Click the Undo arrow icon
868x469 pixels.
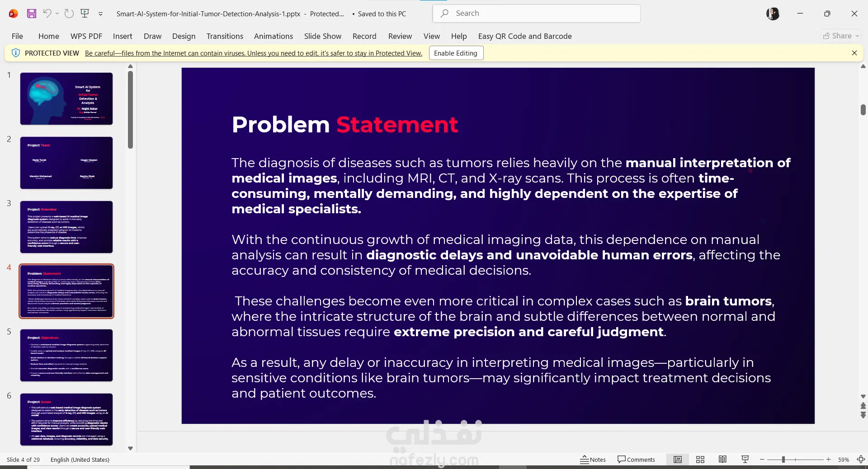point(47,14)
